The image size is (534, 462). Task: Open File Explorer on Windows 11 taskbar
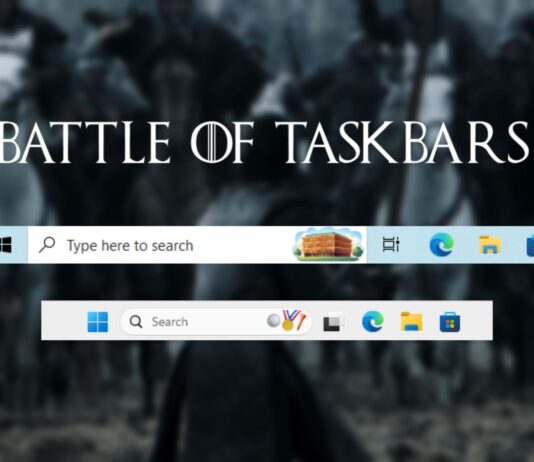point(411,321)
